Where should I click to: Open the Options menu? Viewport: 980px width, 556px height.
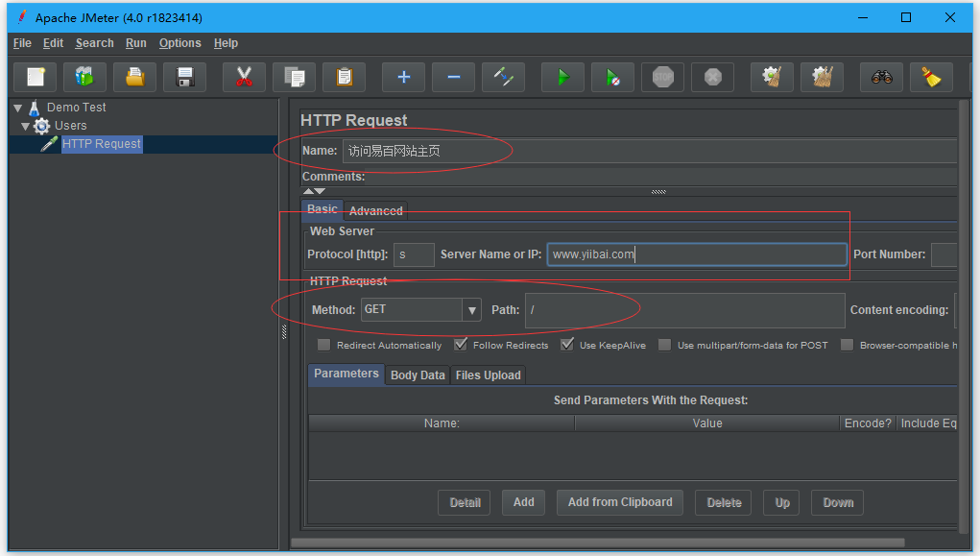179,43
